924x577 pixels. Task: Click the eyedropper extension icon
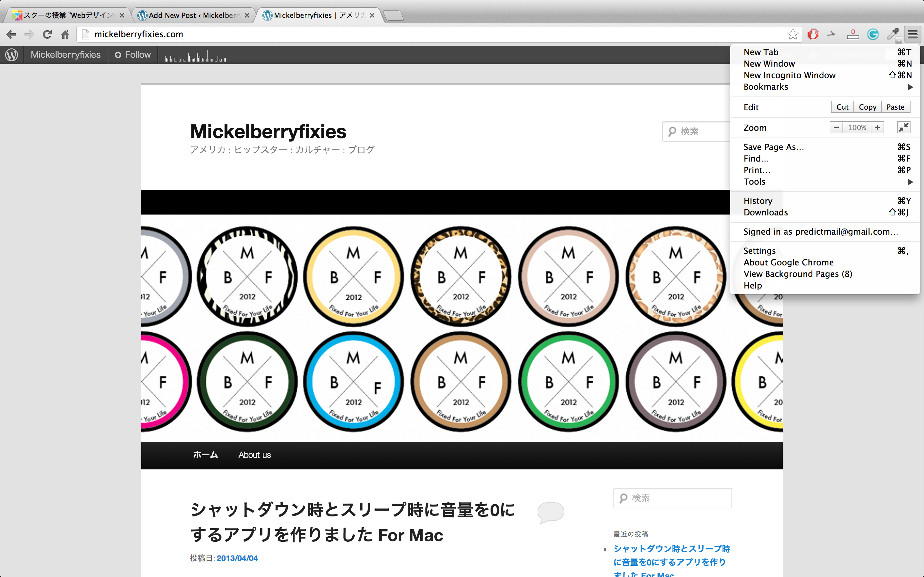point(893,34)
